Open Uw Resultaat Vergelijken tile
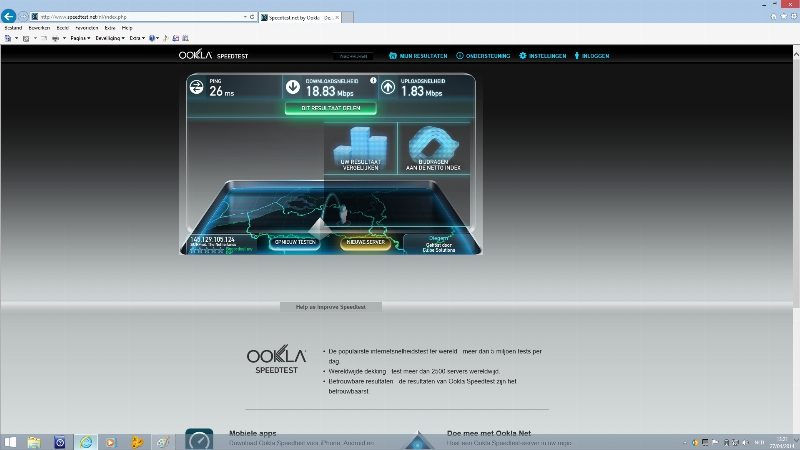This screenshot has width=800, height=450. (361, 148)
